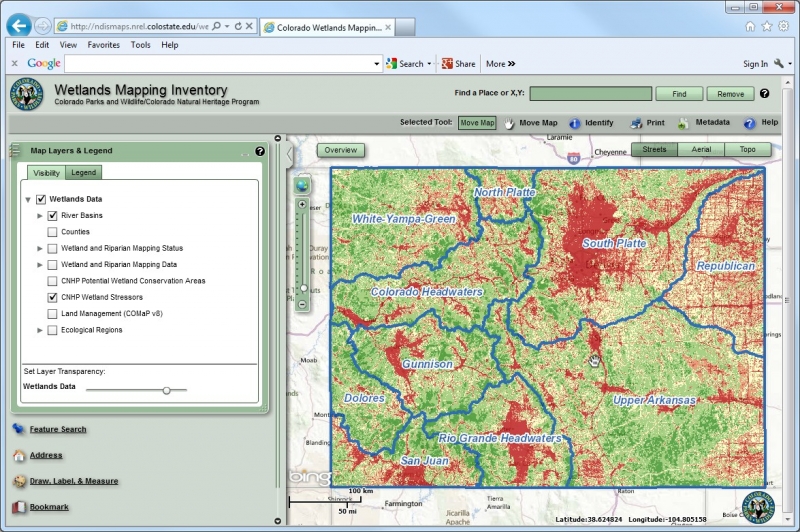Click the globe full-extent icon
This screenshot has width=800, height=532.
coord(302,185)
